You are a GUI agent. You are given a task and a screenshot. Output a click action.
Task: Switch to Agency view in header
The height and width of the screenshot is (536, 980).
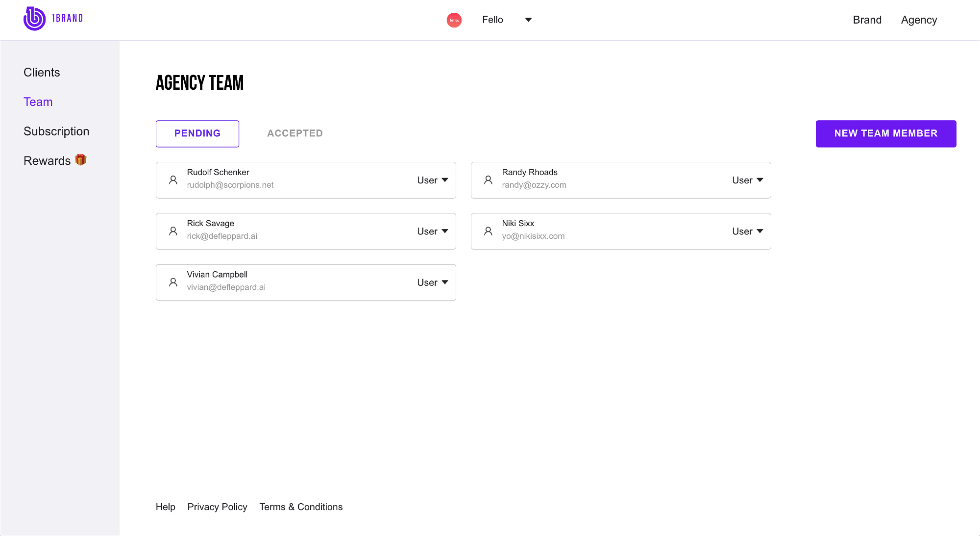tap(919, 20)
